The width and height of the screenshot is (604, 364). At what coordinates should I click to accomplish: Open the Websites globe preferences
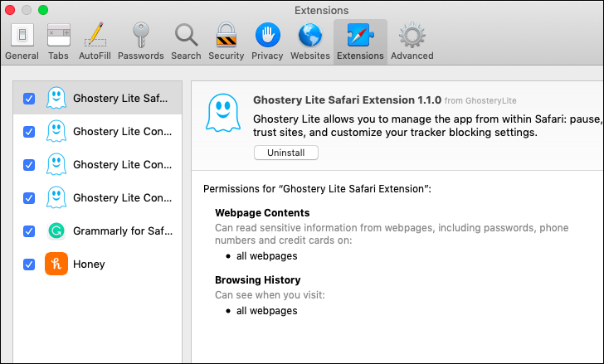click(x=310, y=41)
